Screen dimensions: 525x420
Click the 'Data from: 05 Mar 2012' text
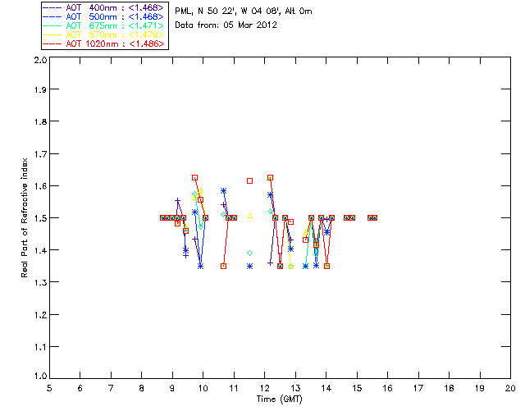point(226,25)
